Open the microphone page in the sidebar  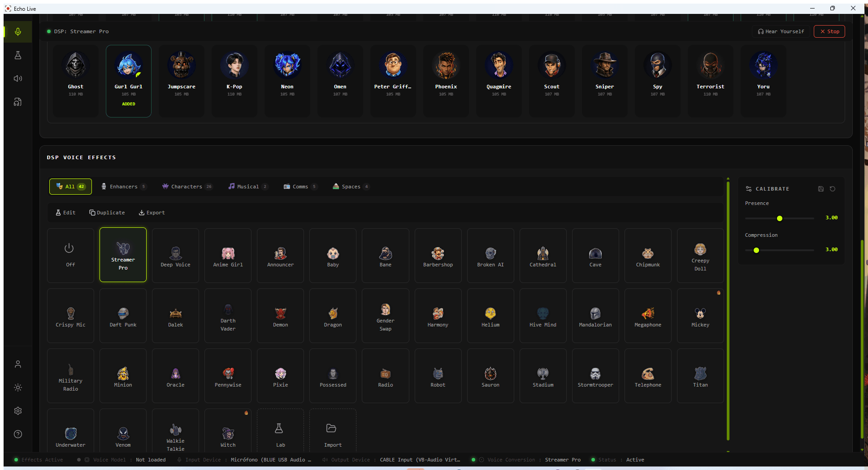18,32
